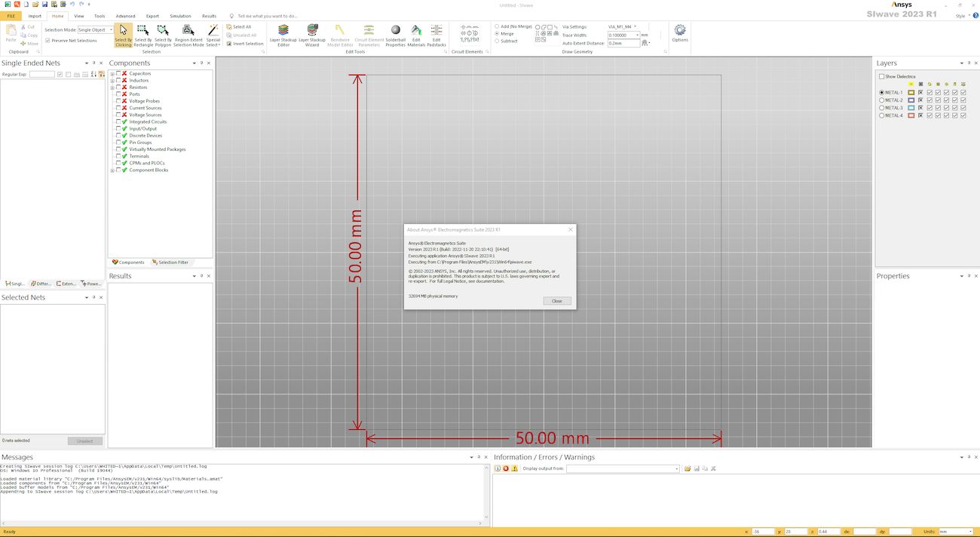Open Edit Padstacks tool
This screenshot has height=537, width=980.
pos(436,34)
